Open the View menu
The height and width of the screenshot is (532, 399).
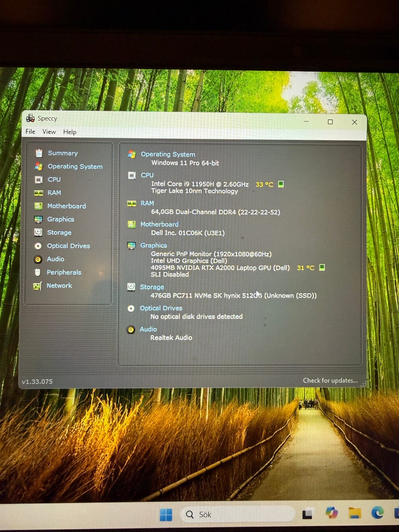click(49, 132)
